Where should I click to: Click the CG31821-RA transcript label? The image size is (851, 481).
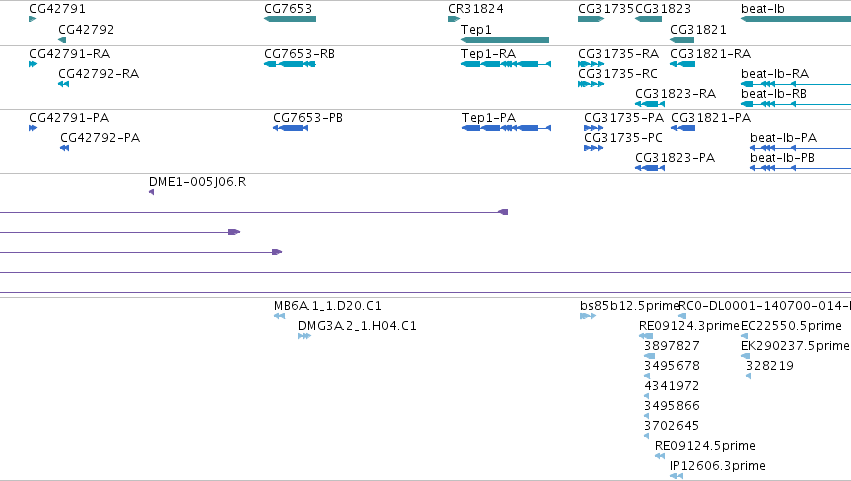[710, 54]
